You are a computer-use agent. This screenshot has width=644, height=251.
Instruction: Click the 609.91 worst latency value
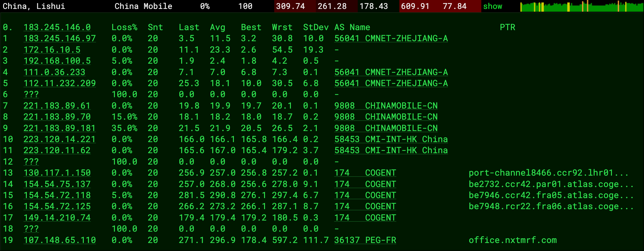click(x=415, y=6)
